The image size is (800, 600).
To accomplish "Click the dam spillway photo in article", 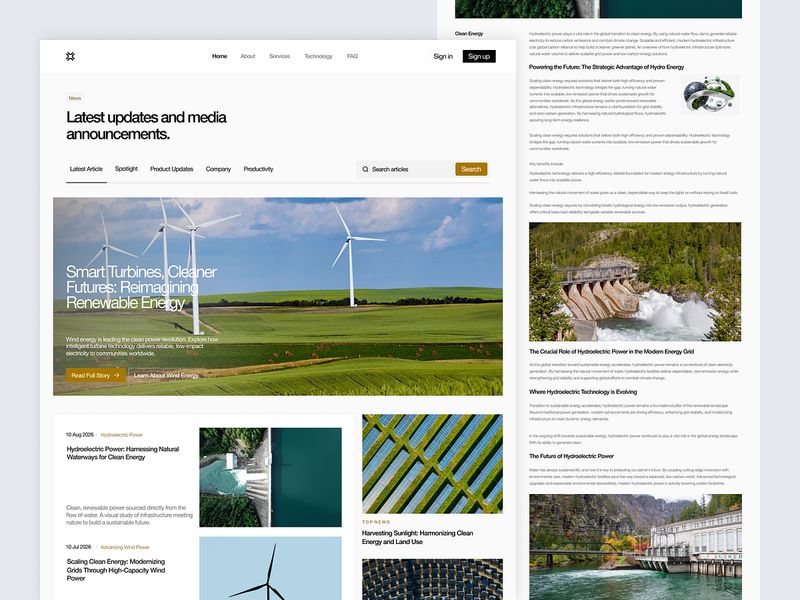I will tap(635, 282).
